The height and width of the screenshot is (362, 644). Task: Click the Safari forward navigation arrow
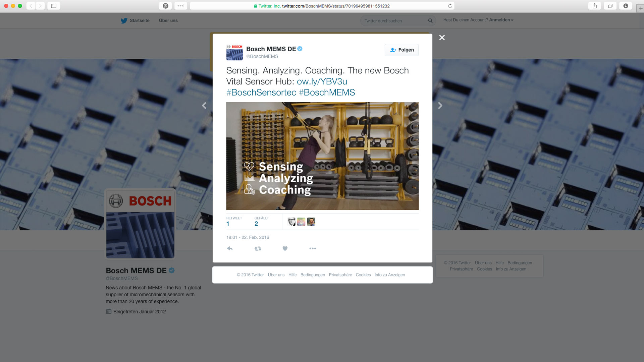click(40, 6)
